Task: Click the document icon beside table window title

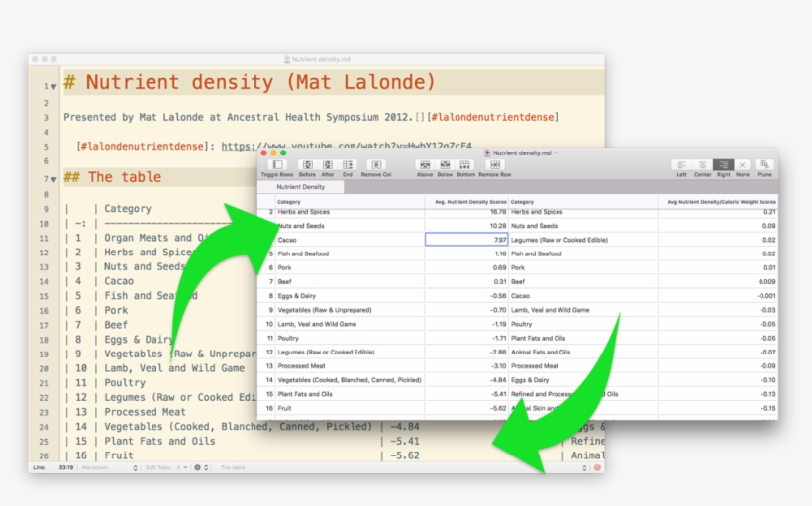Action: point(487,152)
